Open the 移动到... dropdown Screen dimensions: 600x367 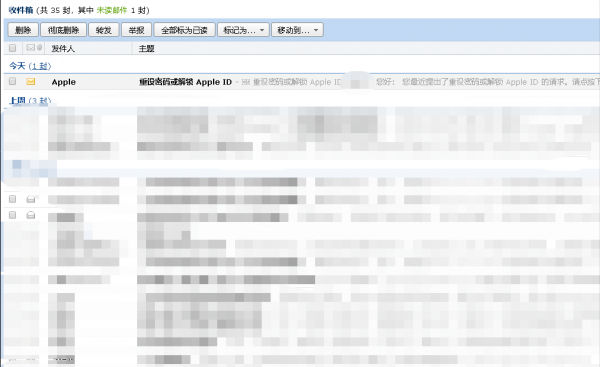click(x=297, y=30)
